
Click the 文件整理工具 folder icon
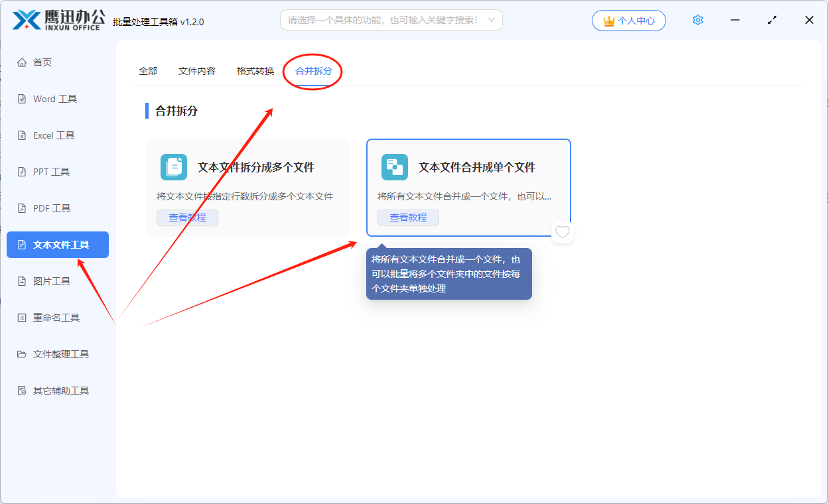(x=22, y=354)
